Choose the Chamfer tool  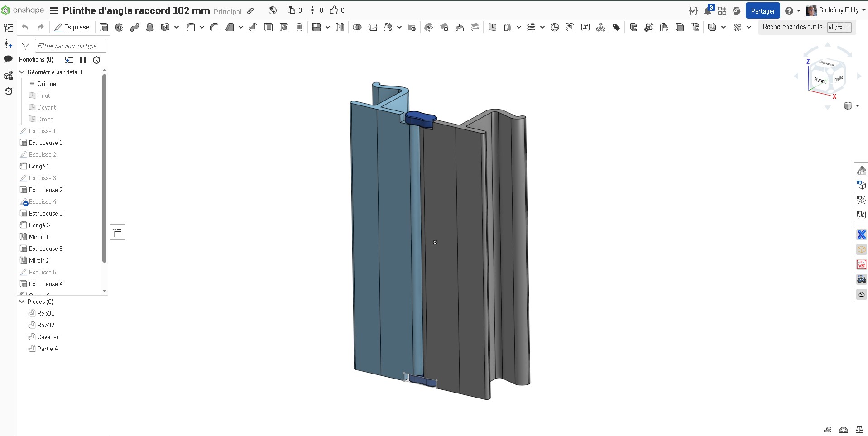click(x=214, y=27)
